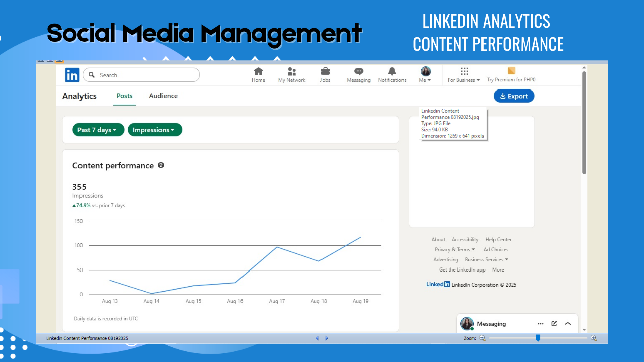Click the Try Premium for PHP0 icon

[x=511, y=71]
